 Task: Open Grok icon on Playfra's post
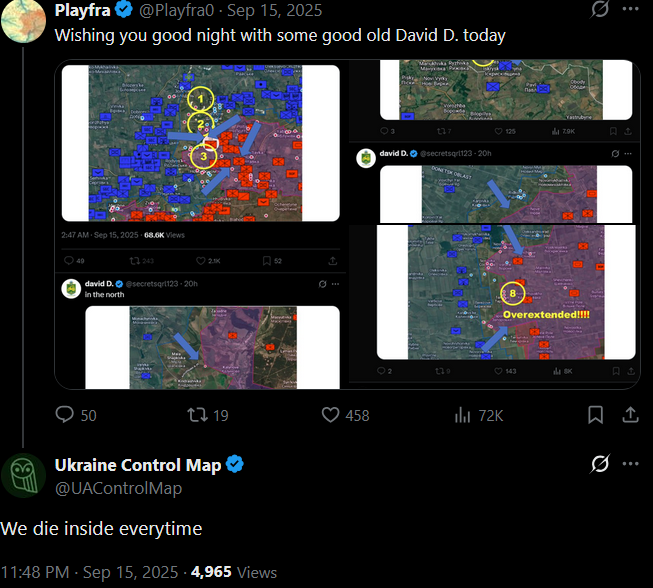tap(600, 9)
